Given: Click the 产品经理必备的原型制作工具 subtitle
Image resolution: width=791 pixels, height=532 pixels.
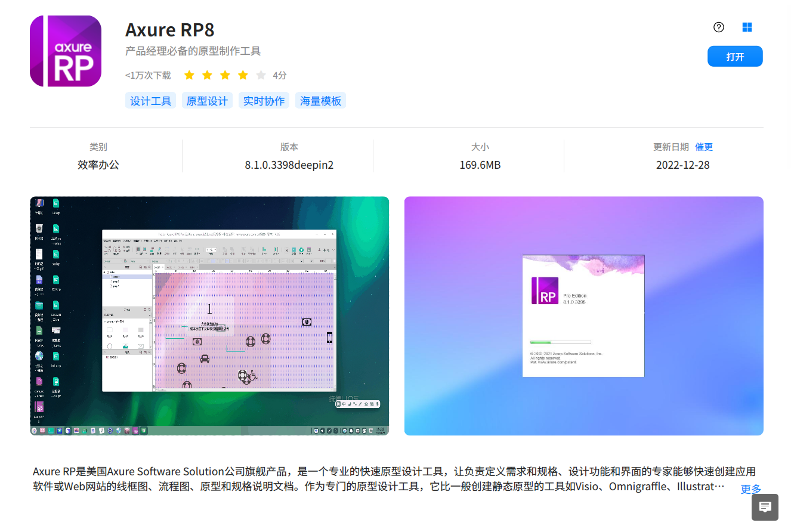Looking at the screenshot, I should pos(193,51).
